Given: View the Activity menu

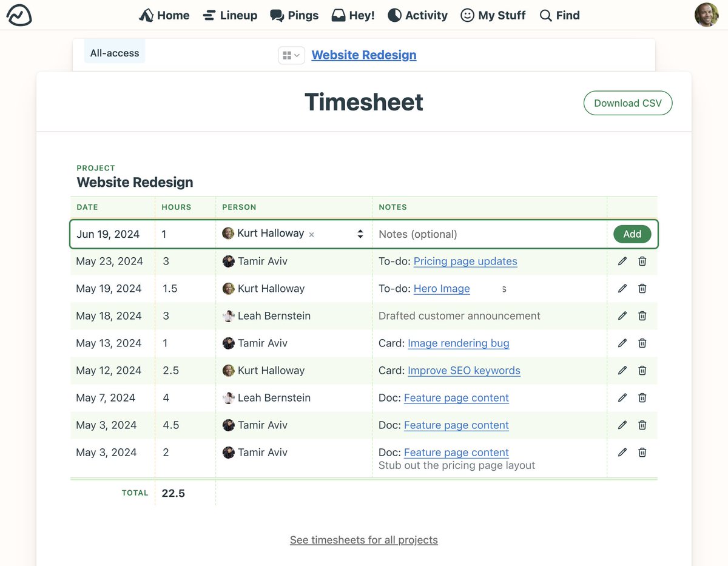Looking at the screenshot, I should tap(417, 15).
